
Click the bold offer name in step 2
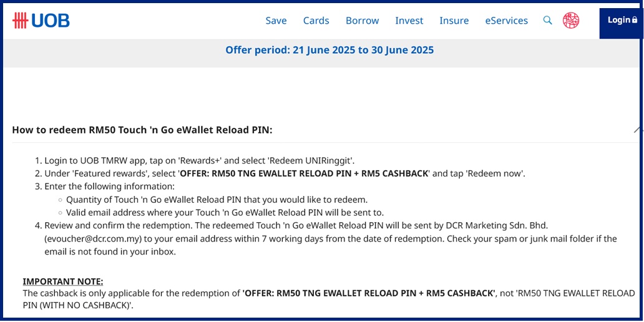pos(304,173)
